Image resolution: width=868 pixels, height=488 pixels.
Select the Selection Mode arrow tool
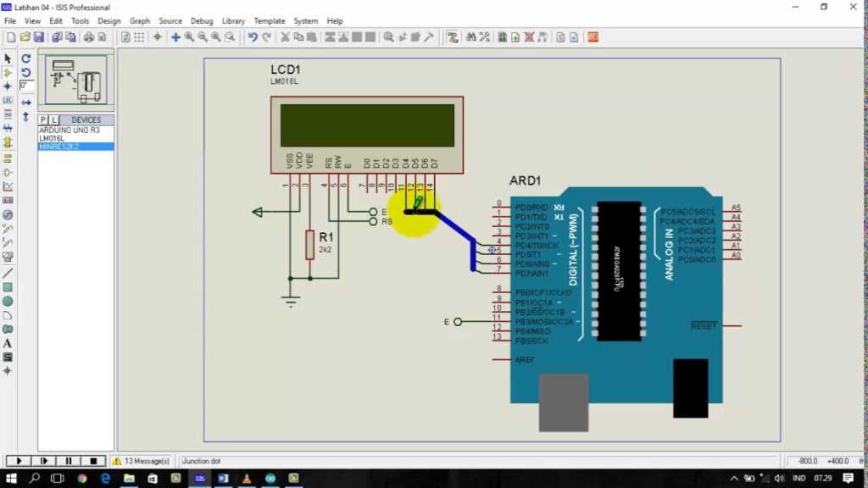click(8, 58)
